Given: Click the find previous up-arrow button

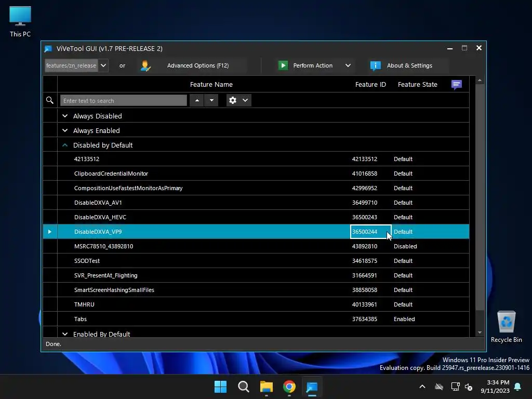Looking at the screenshot, I should 197,100.
